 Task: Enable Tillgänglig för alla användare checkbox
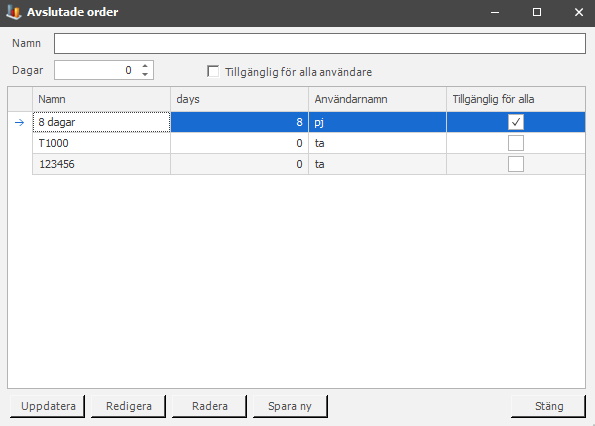click(x=213, y=71)
